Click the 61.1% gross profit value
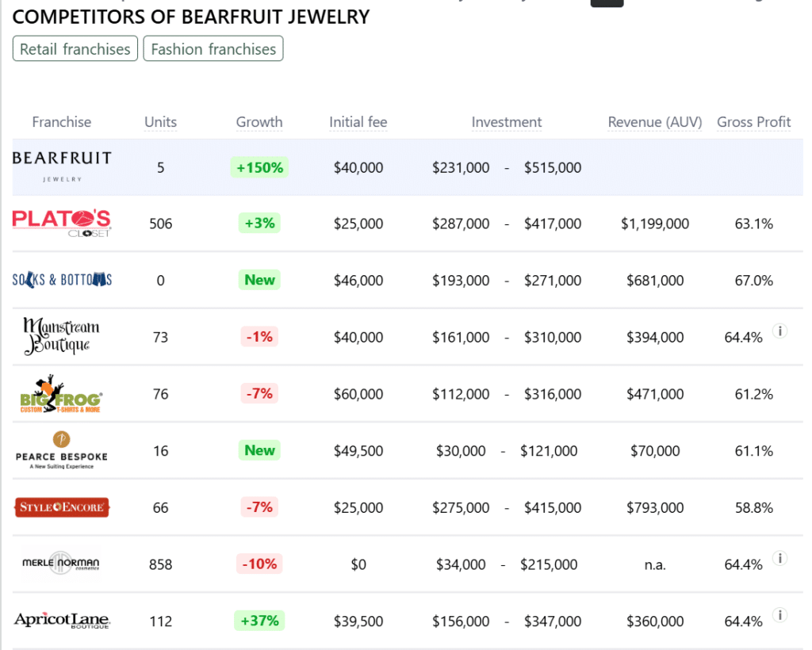812x650 pixels. coord(754,451)
